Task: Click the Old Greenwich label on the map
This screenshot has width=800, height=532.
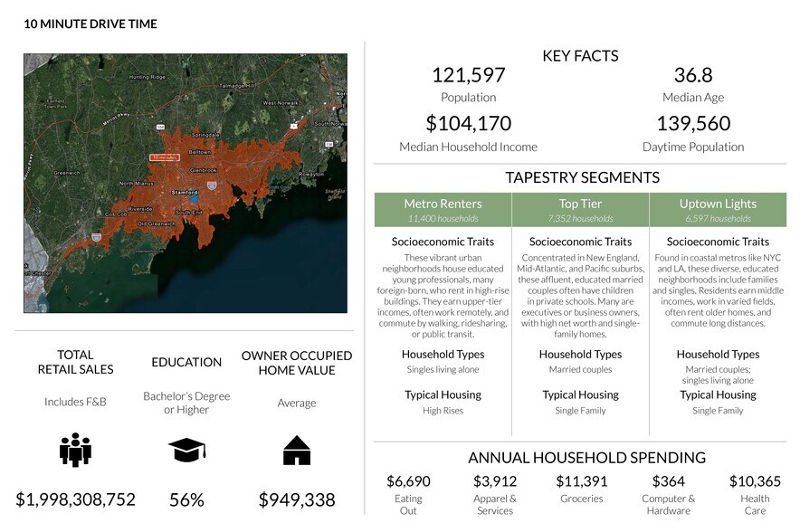Action: (157, 223)
